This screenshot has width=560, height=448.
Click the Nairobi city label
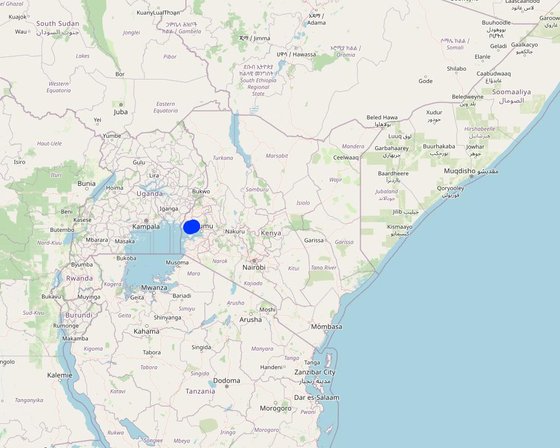[254, 267]
